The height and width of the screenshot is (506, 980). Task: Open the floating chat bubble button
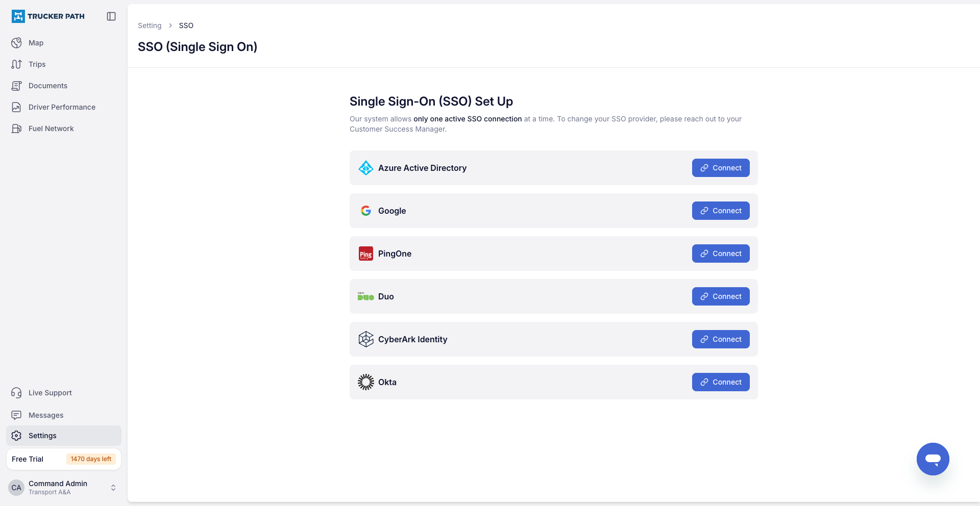point(933,459)
